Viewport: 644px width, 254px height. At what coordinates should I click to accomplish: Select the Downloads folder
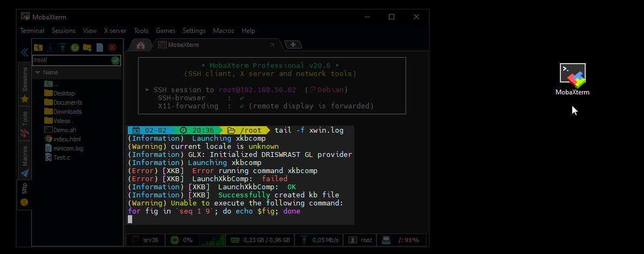63,112
